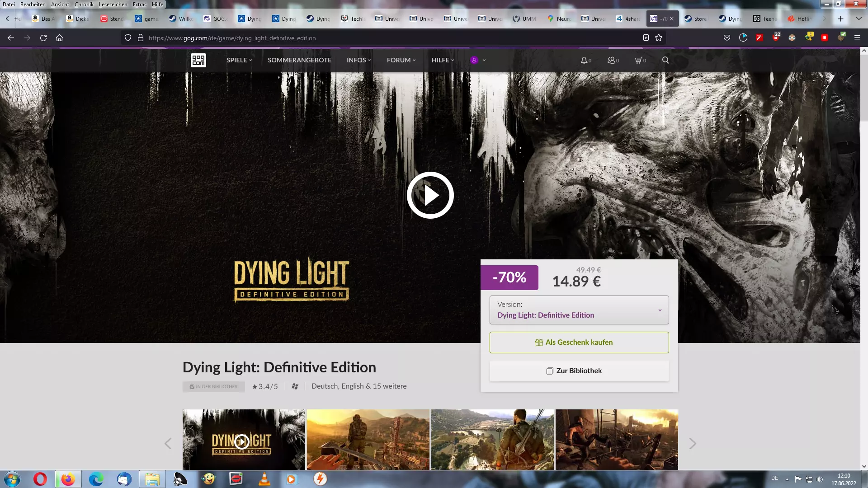Open the user account avatar menu
Image resolution: width=868 pixels, height=488 pixels.
pos(478,60)
